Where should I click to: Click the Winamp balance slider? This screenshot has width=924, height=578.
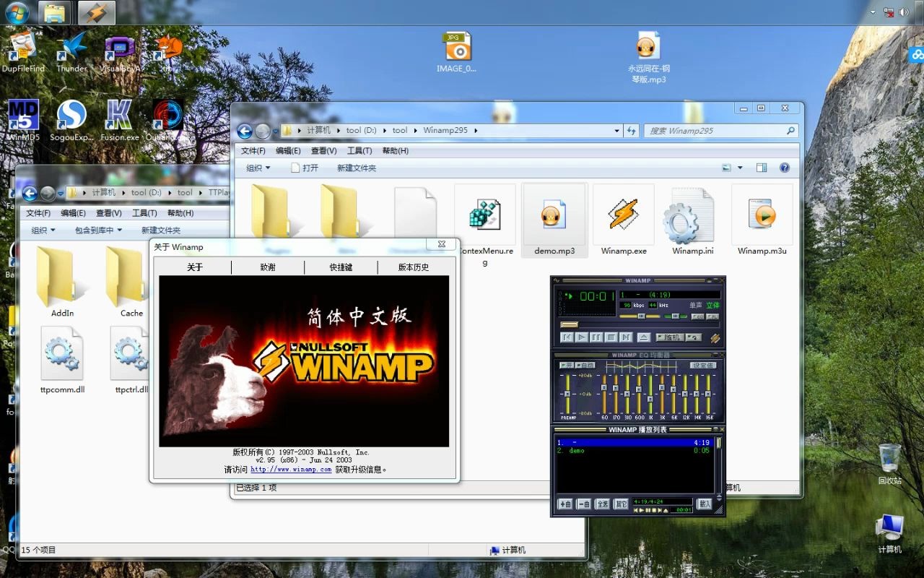click(676, 316)
